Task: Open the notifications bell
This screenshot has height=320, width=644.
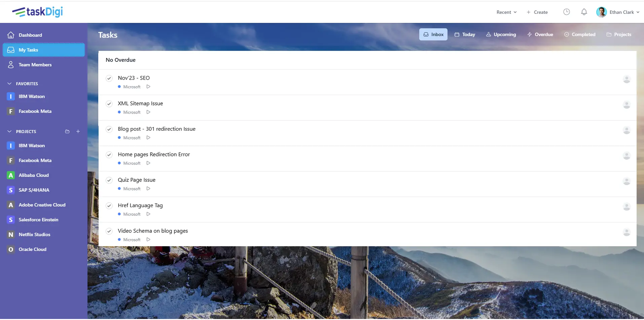Action: pos(584,12)
